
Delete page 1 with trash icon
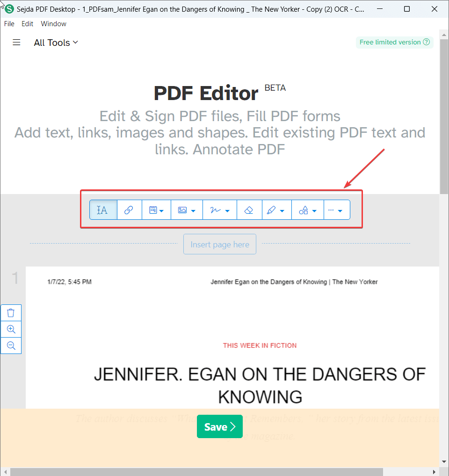pos(11,313)
